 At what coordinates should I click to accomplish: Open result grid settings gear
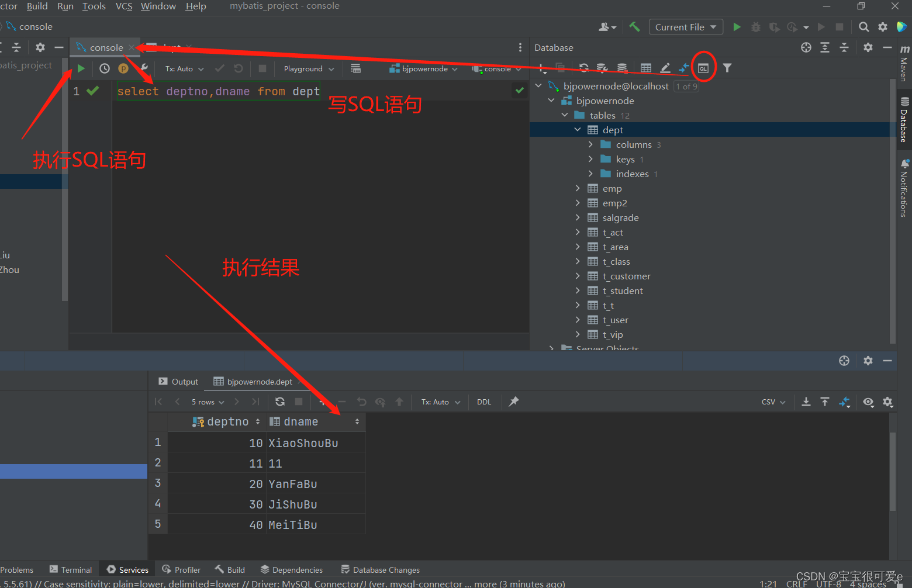888,402
